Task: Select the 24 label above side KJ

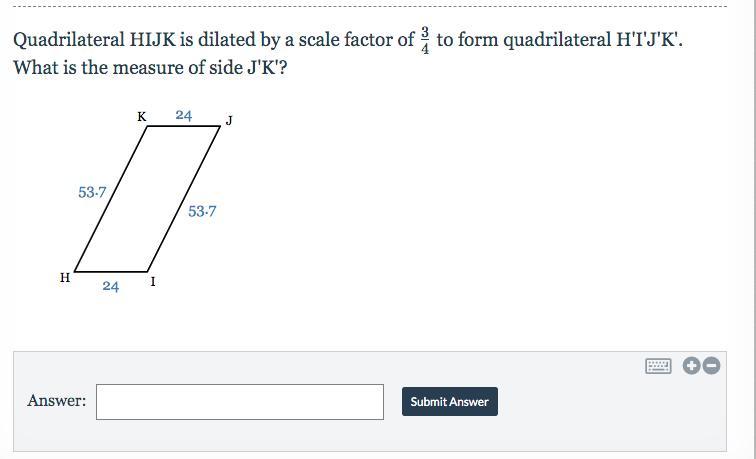Action: (x=183, y=115)
